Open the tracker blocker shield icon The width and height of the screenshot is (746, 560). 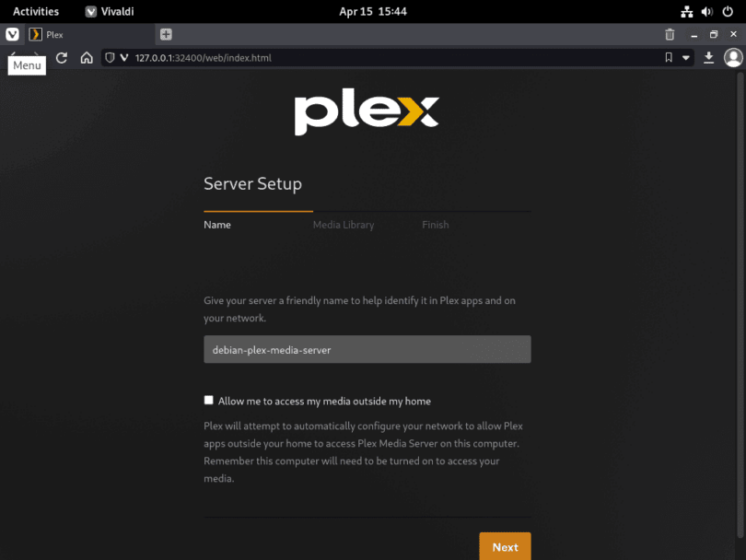click(110, 56)
